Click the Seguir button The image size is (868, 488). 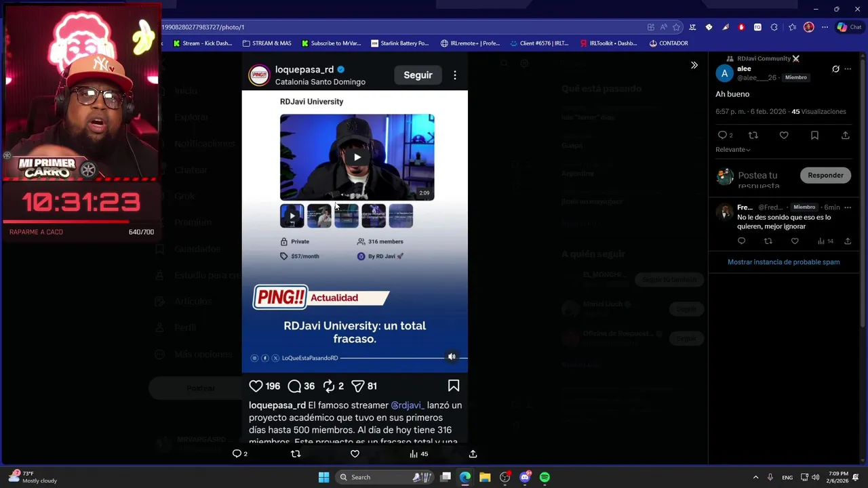pos(418,75)
